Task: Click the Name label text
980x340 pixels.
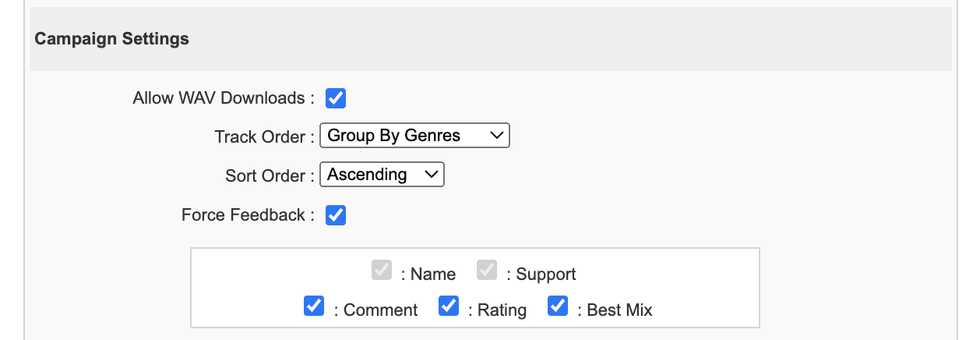Action: coord(432,274)
